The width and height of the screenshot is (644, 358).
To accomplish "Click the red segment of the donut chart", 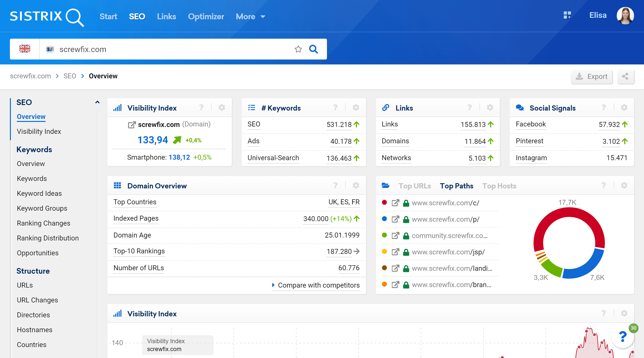I will coord(569,212).
